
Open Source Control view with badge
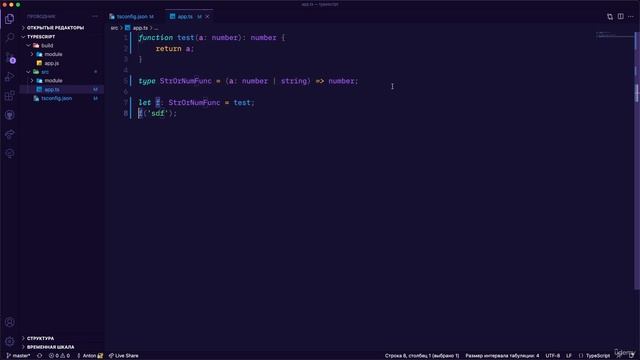pos(9,57)
